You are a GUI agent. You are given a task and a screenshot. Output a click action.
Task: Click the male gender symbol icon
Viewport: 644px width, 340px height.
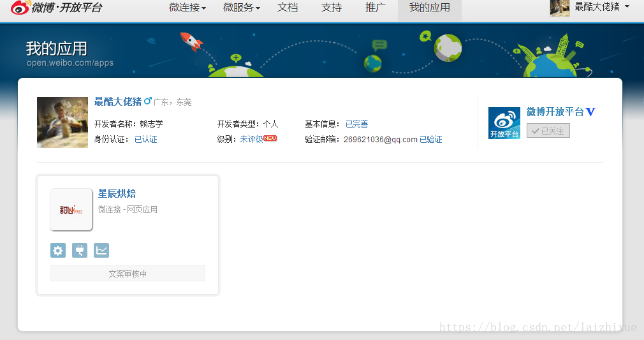[x=147, y=101]
